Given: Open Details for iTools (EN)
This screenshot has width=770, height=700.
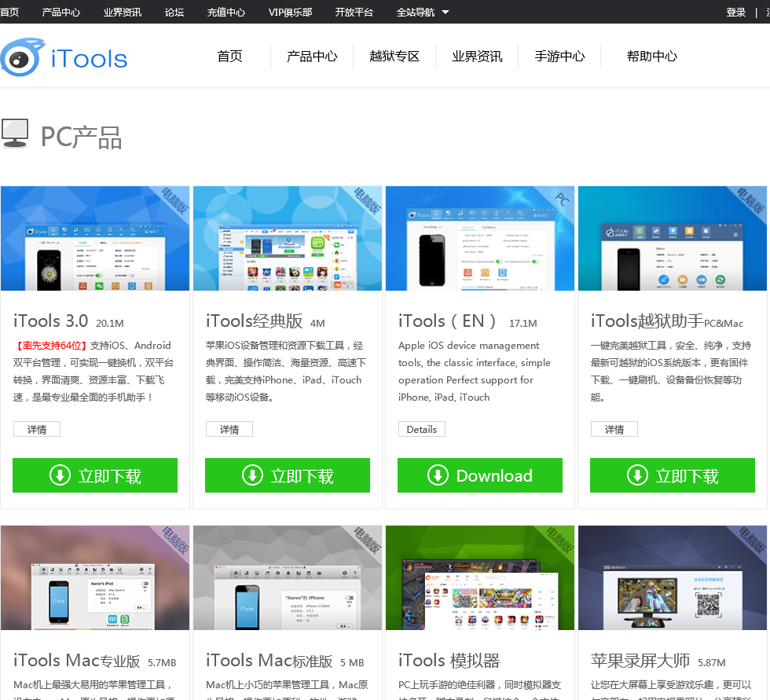Looking at the screenshot, I should pos(422,429).
